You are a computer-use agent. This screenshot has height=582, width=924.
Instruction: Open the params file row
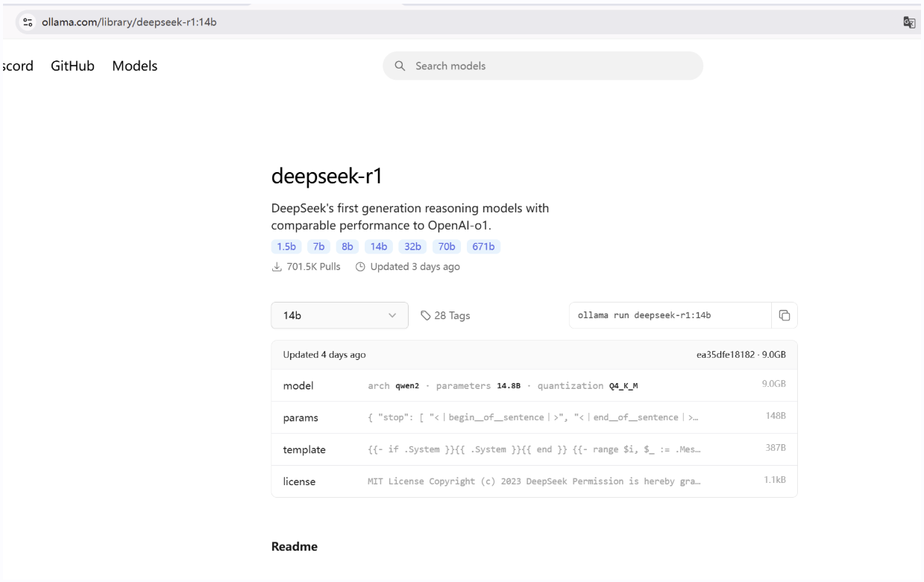pyautogui.click(x=534, y=417)
